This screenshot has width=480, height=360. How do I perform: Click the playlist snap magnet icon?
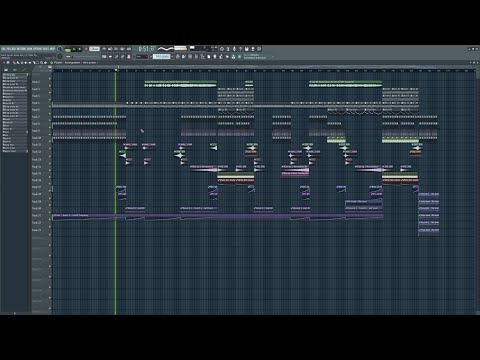tap(8, 63)
